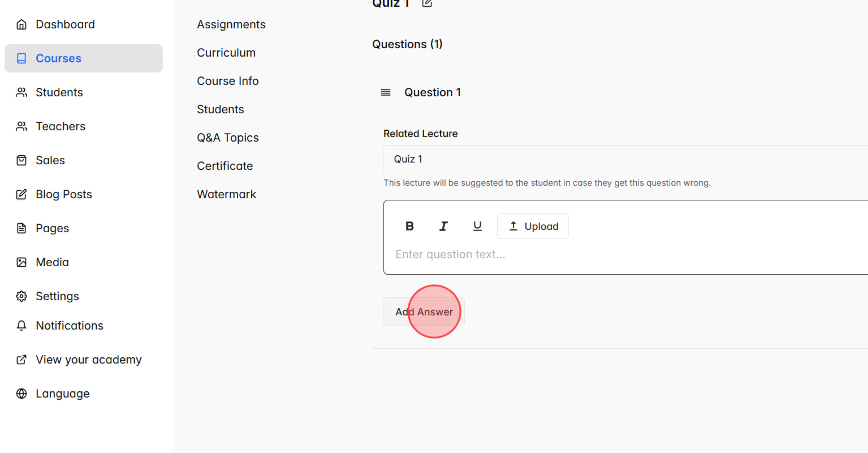Click the Language globe icon
The width and height of the screenshot is (868, 453).
point(21,394)
